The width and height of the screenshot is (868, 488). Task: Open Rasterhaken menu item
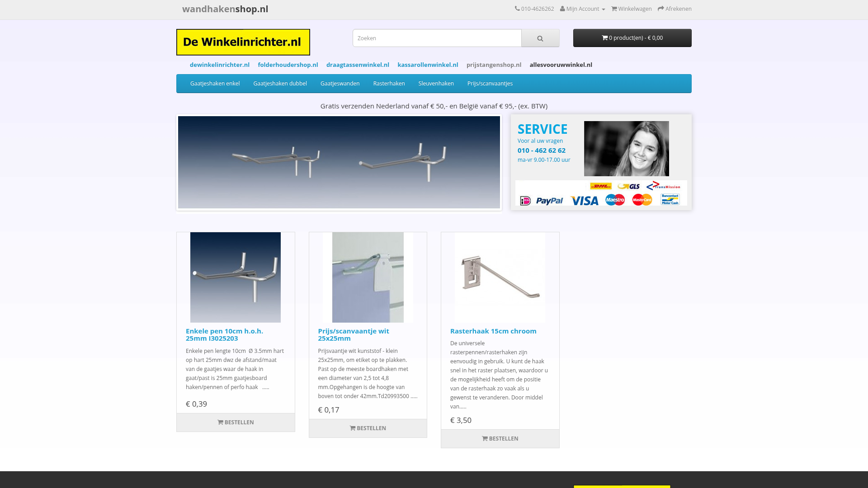tap(389, 84)
